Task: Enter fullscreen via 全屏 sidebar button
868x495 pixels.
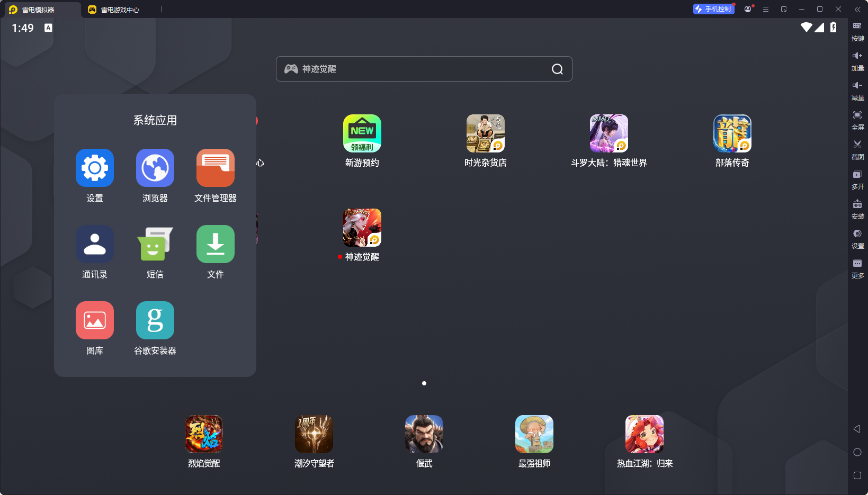Action: (857, 120)
